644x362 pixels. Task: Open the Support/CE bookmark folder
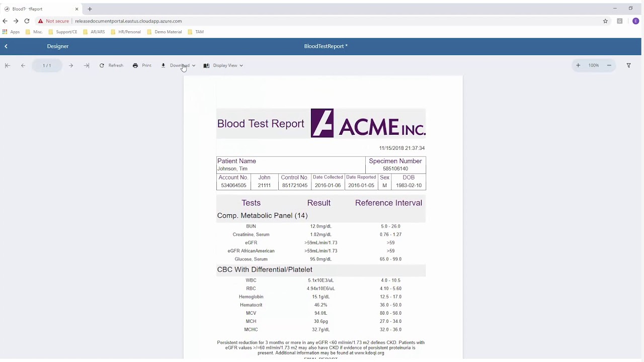(63, 32)
